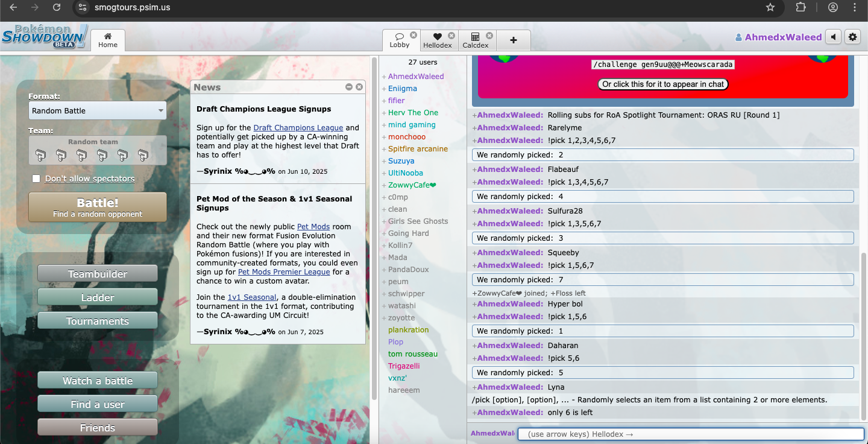Click the Pokémon Showdown logo
This screenshot has width=868, height=444.
pos(45,37)
